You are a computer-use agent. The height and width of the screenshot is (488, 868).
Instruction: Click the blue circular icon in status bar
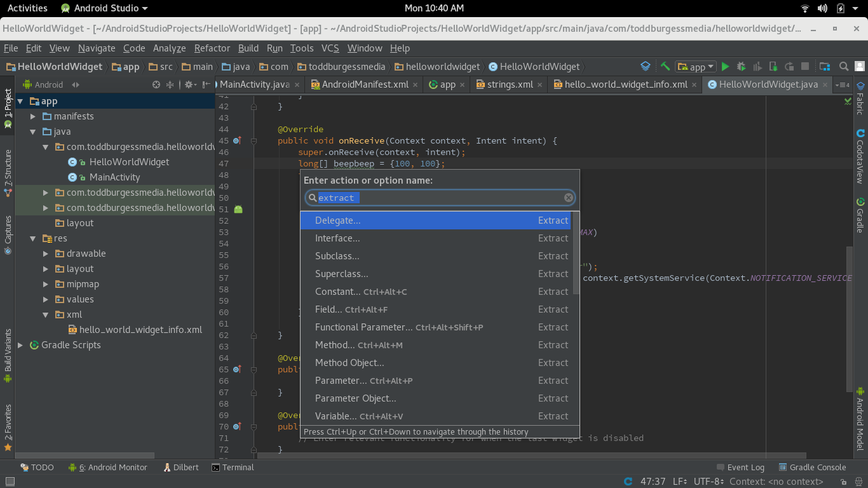tap(628, 482)
